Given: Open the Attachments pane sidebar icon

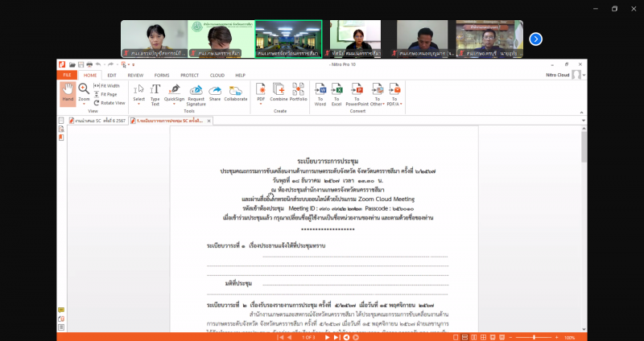Looking at the screenshot, I should (x=61, y=318).
